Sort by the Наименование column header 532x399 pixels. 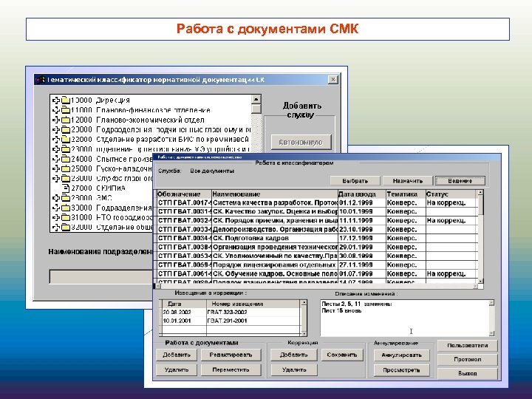click(x=274, y=194)
